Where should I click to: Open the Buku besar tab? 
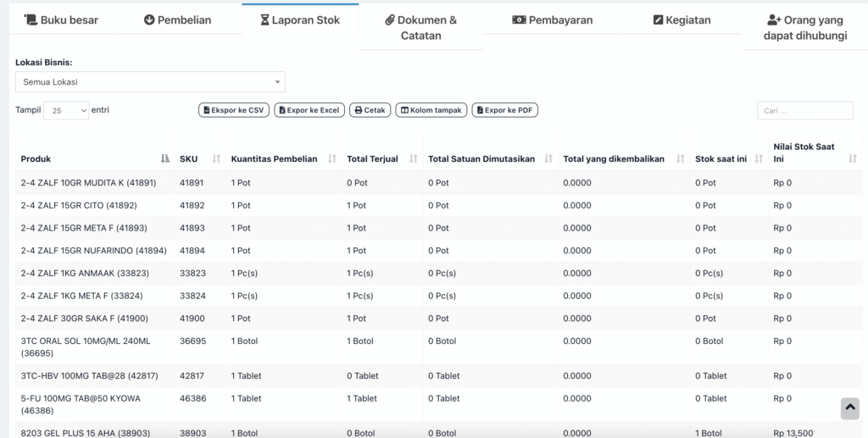point(61,19)
